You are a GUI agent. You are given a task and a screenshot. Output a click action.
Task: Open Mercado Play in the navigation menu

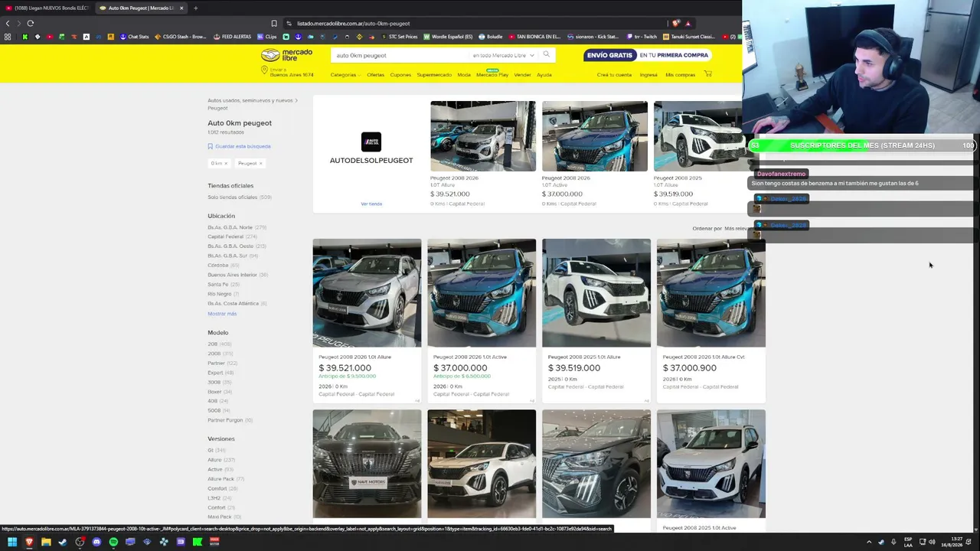pos(492,75)
